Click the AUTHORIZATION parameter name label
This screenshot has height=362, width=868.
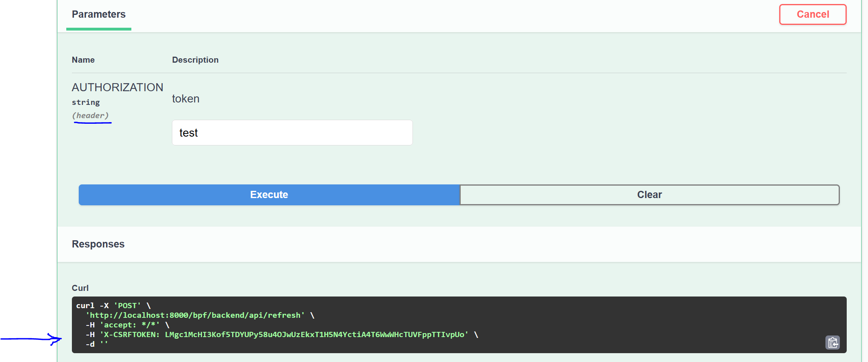117,87
